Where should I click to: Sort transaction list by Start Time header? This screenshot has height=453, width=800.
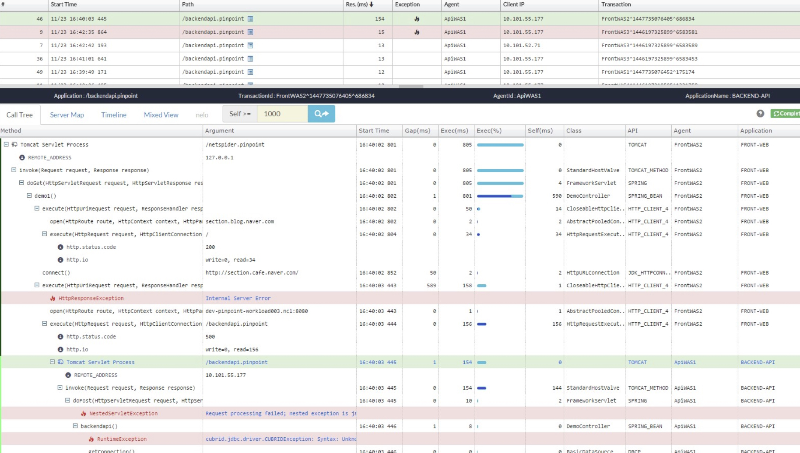64,5
